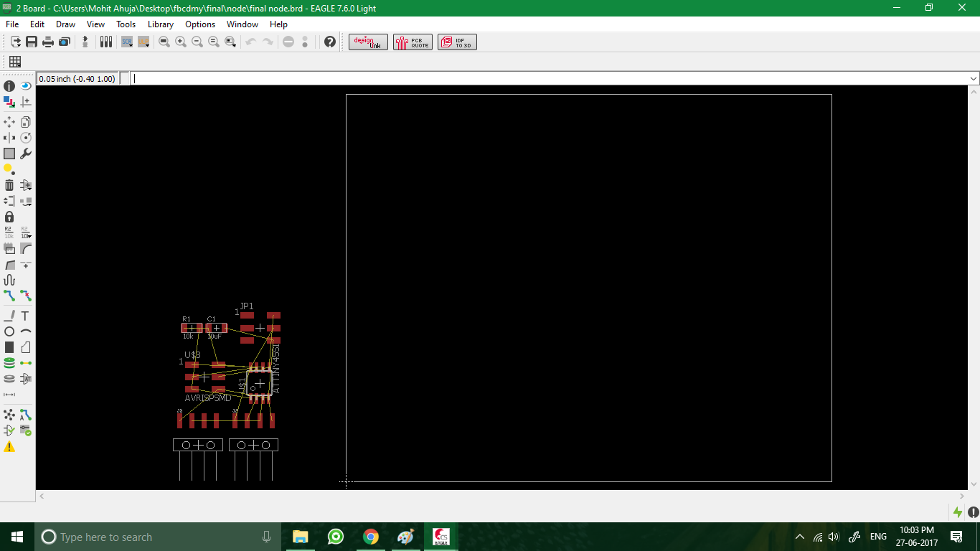This screenshot has height=551, width=980.
Task: Open the Library menu
Action: click(x=161, y=24)
